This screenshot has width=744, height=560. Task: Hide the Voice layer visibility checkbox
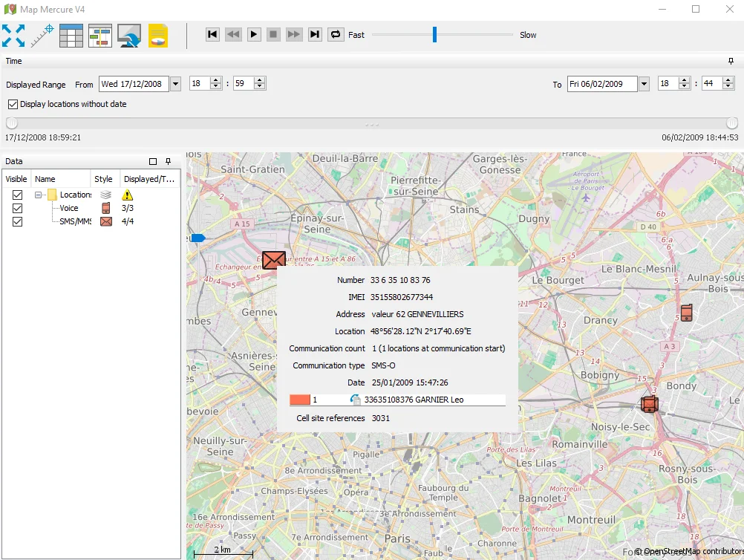point(17,208)
